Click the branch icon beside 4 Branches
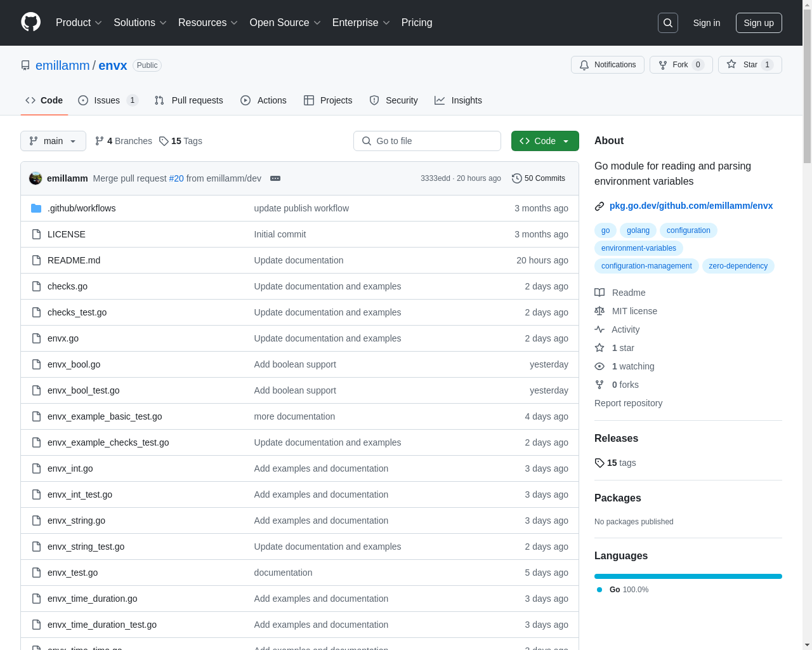 [100, 141]
